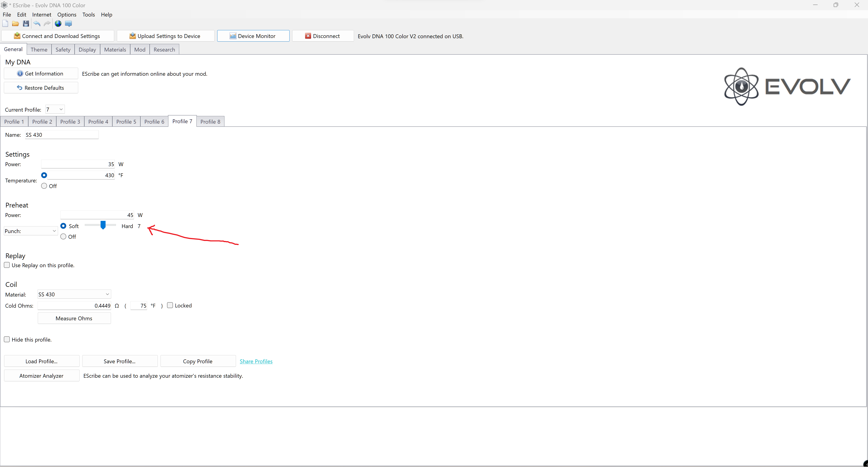
Task: Click the Punch soft-hard slider handle
Action: [x=103, y=225]
